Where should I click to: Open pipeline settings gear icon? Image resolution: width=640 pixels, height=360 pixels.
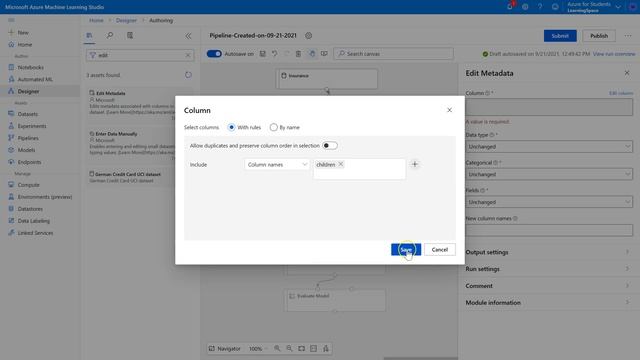[309, 36]
